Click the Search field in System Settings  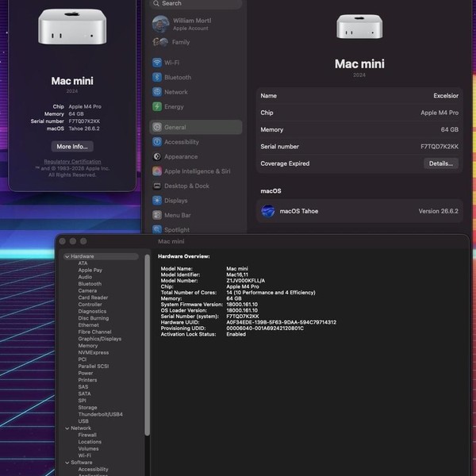[195, 3]
